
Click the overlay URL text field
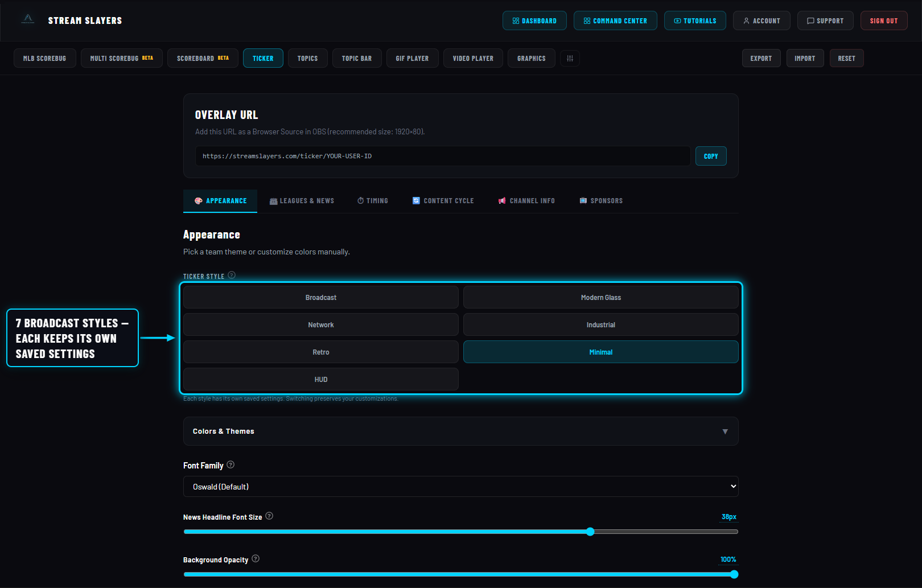[x=443, y=156]
